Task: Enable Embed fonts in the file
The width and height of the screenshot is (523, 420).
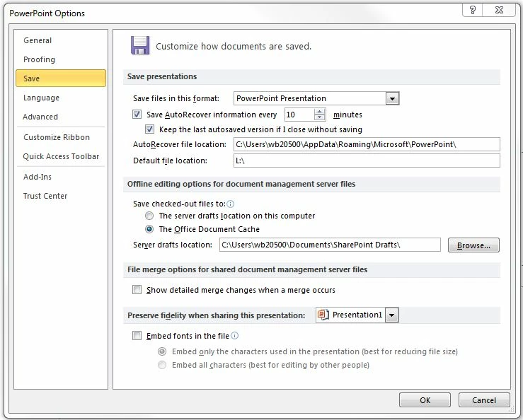Action: point(137,335)
